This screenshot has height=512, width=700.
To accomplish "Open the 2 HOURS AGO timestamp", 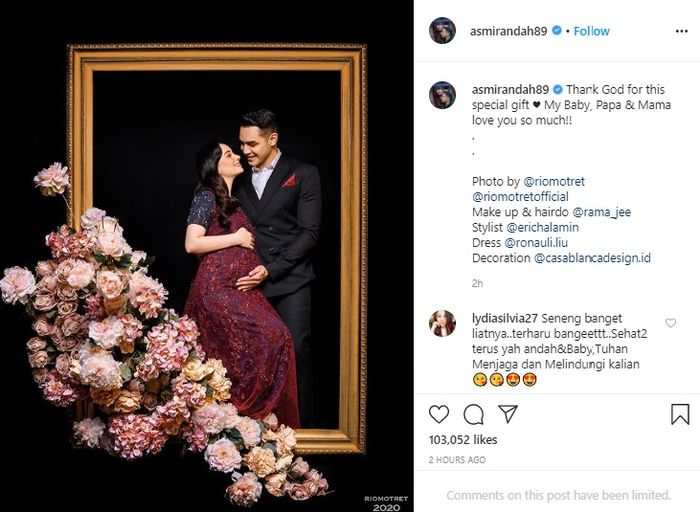I will [x=457, y=460].
